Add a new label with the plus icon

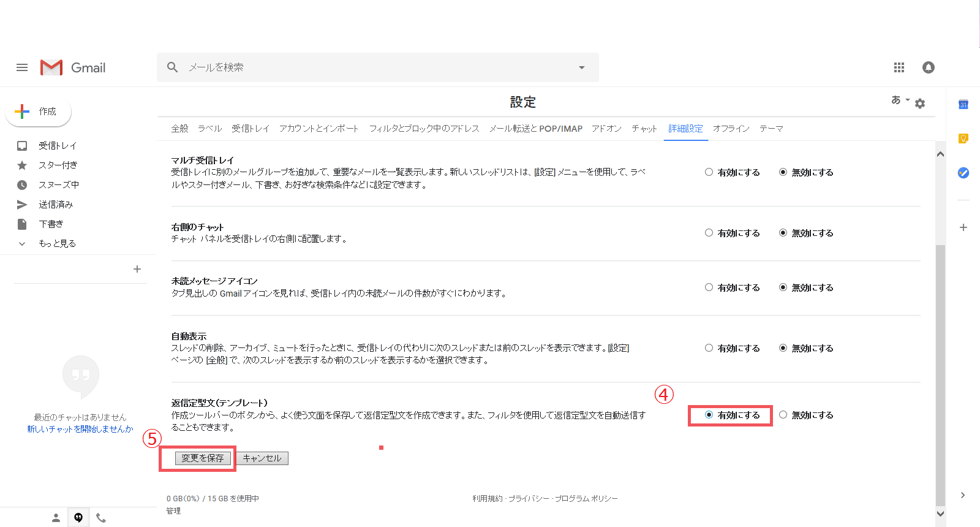tap(137, 269)
